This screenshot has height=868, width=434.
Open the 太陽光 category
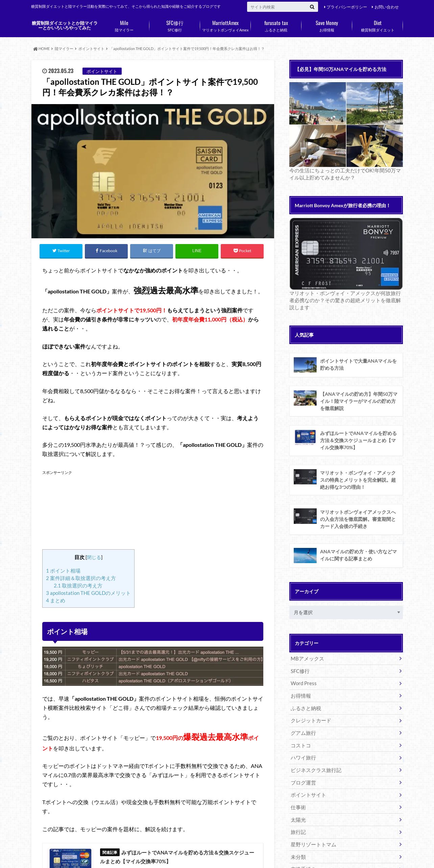tap(346, 820)
